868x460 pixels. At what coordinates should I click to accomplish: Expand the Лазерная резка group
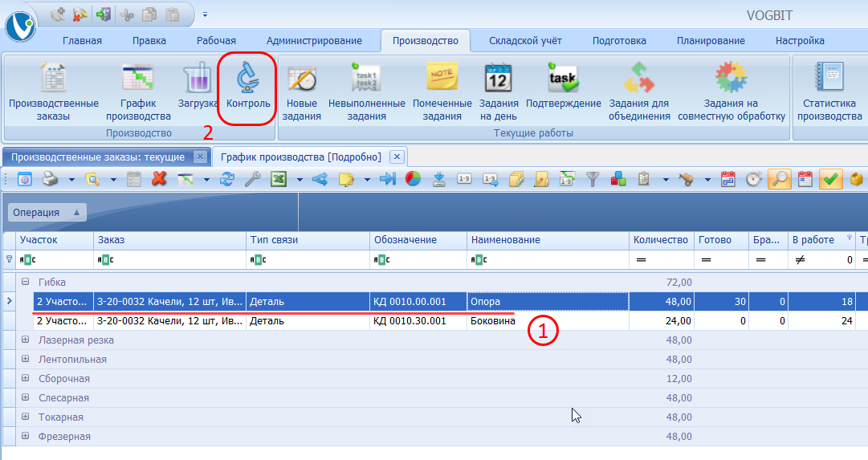(26, 340)
